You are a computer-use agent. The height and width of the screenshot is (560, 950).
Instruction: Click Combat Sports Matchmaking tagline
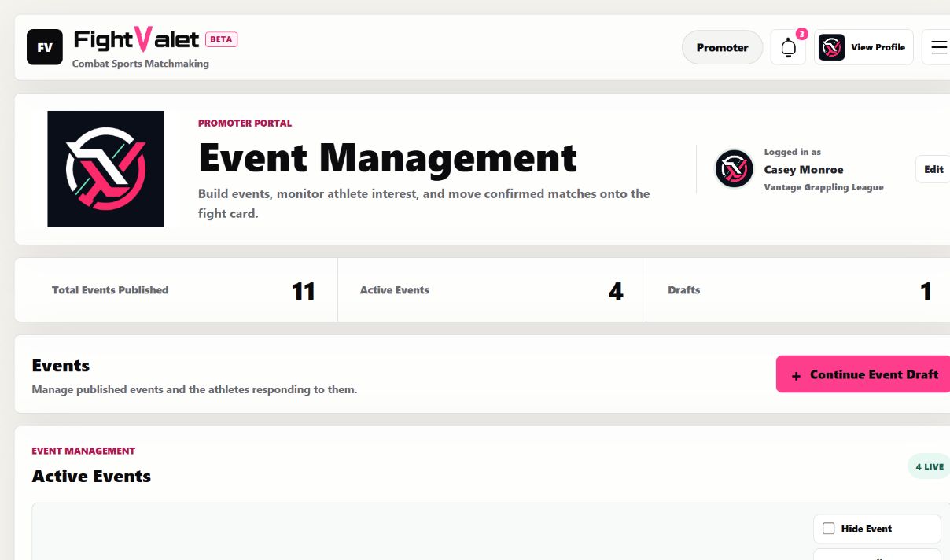pyautogui.click(x=141, y=64)
